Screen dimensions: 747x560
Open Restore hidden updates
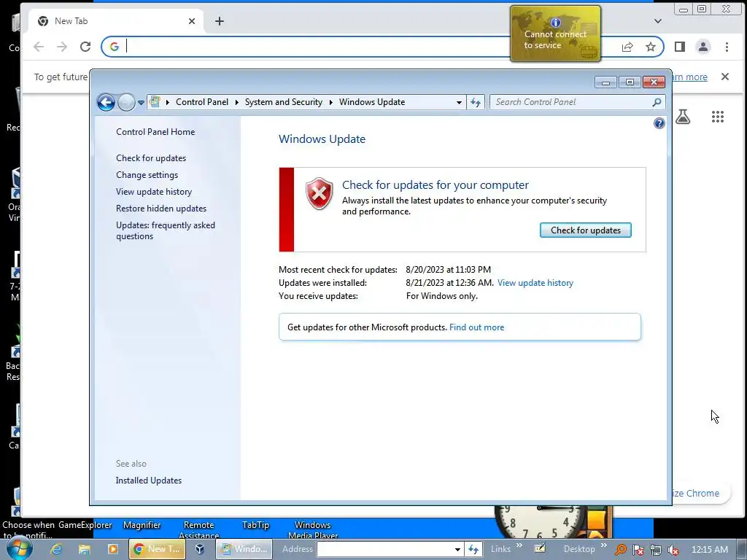[x=161, y=208]
